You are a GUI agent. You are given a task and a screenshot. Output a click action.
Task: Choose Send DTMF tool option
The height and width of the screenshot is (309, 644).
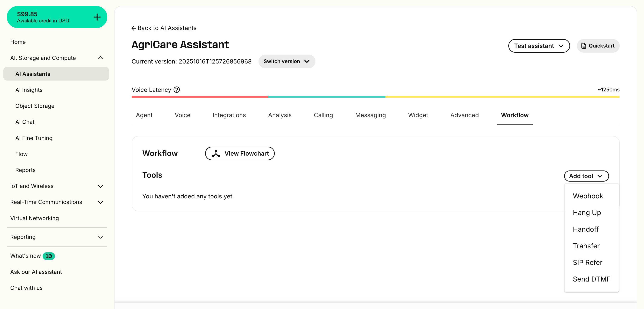[591, 279]
